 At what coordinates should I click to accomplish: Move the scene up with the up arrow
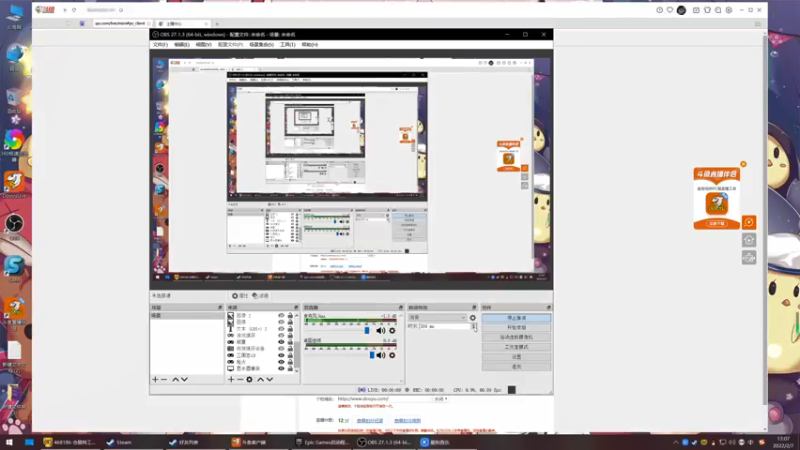[x=176, y=379]
